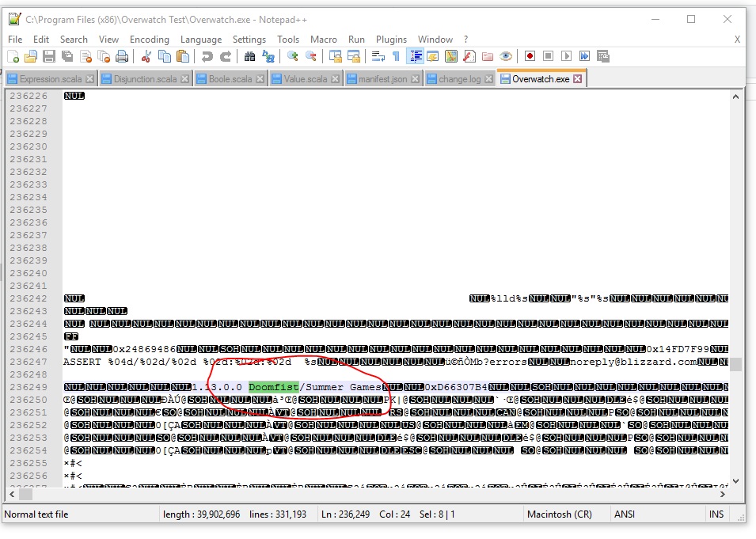756x539 pixels.
Task: Click the Zoom In magnifier icon
Action: pos(292,56)
